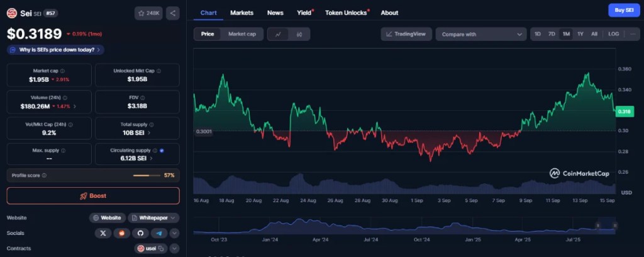This screenshot has height=257, width=644.
Task: Open the GitHub social link
Action: (140, 233)
